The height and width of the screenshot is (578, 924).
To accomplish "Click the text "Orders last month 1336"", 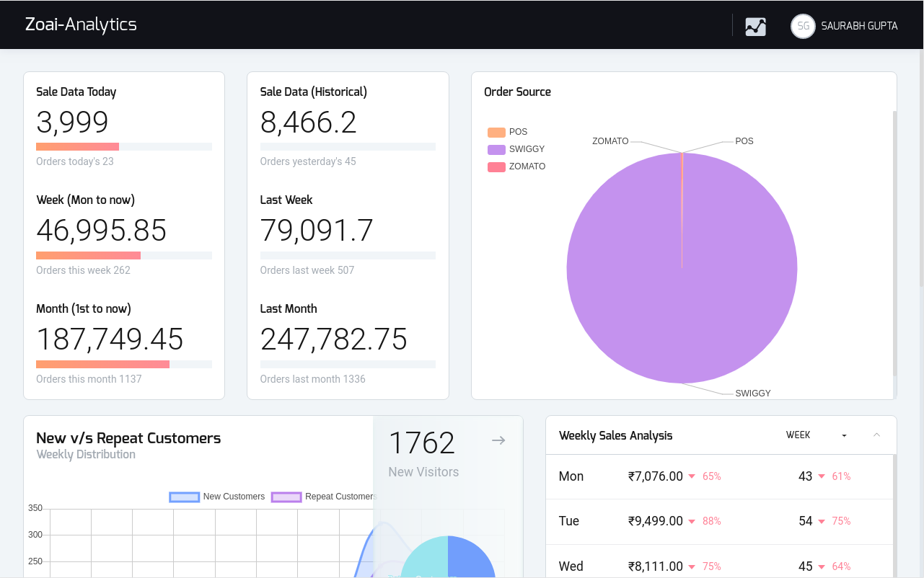I will point(313,379).
